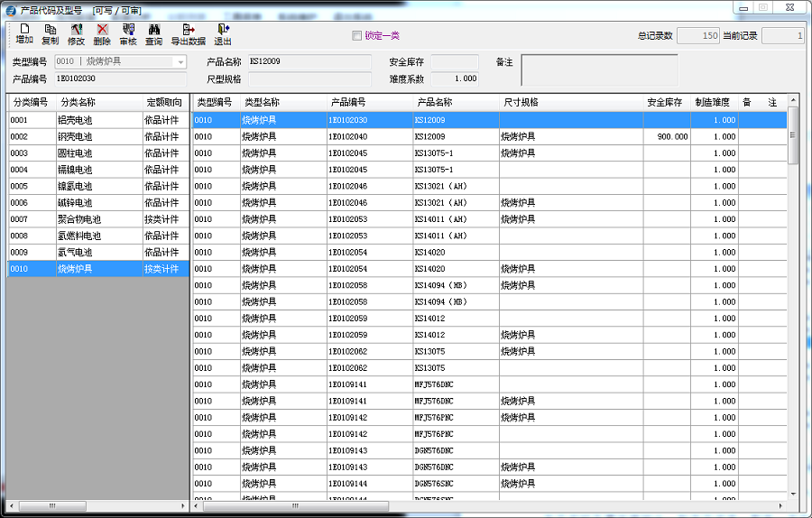Click the 复制 (Copy) toolbar icon
This screenshot has height=518, width=812.
51,34
